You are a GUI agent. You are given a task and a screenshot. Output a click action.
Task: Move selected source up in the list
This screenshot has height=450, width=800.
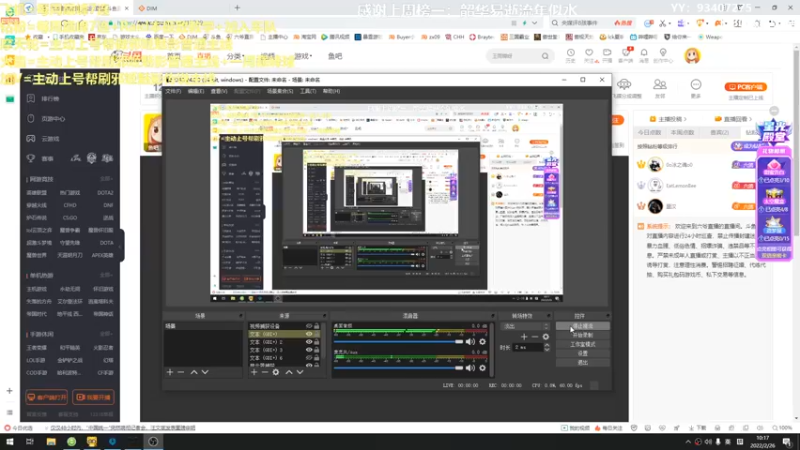tap(289, 372)
